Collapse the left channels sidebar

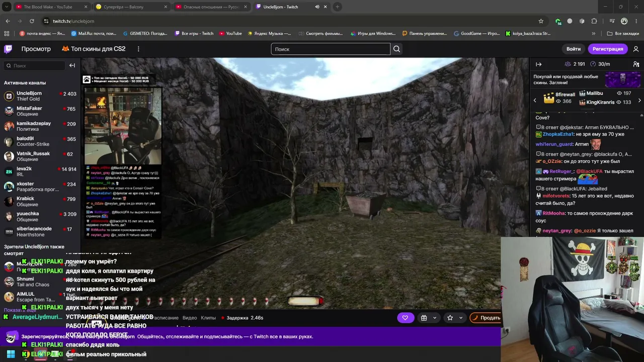pyautogui.click(x=72, y=65)
